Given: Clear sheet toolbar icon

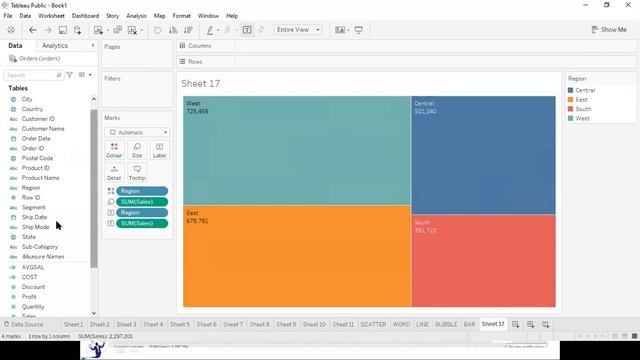Looking at the screenshot, I should [132, 30].
